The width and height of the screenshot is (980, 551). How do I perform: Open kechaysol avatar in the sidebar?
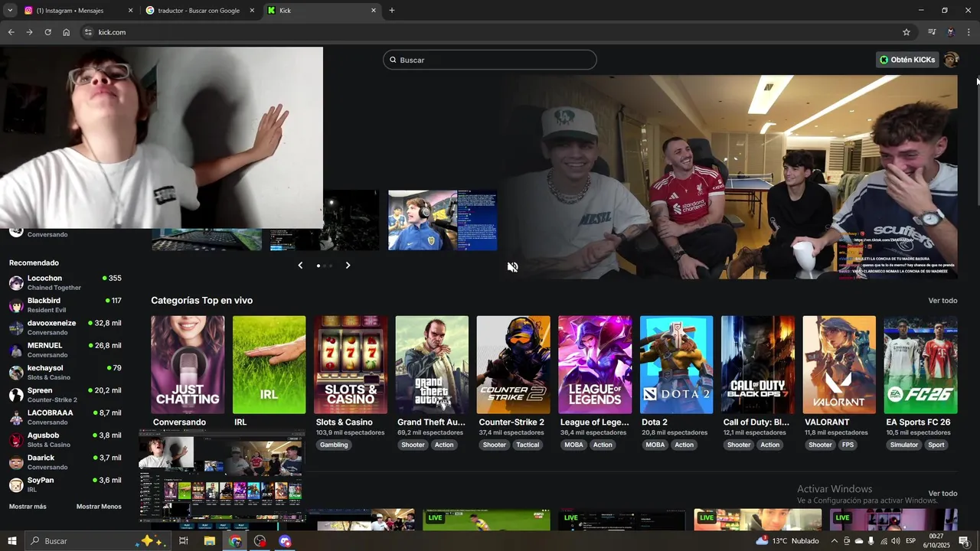coord(16,373)
